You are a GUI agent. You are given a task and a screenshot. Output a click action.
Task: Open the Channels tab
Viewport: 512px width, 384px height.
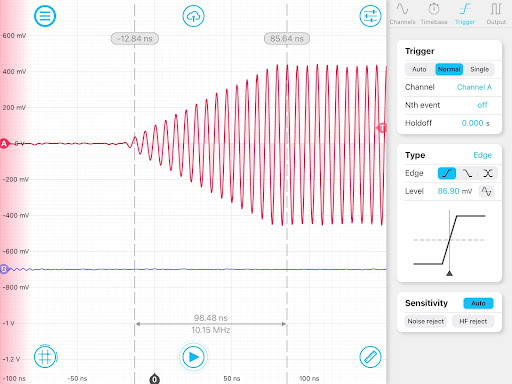coord(402,14)
